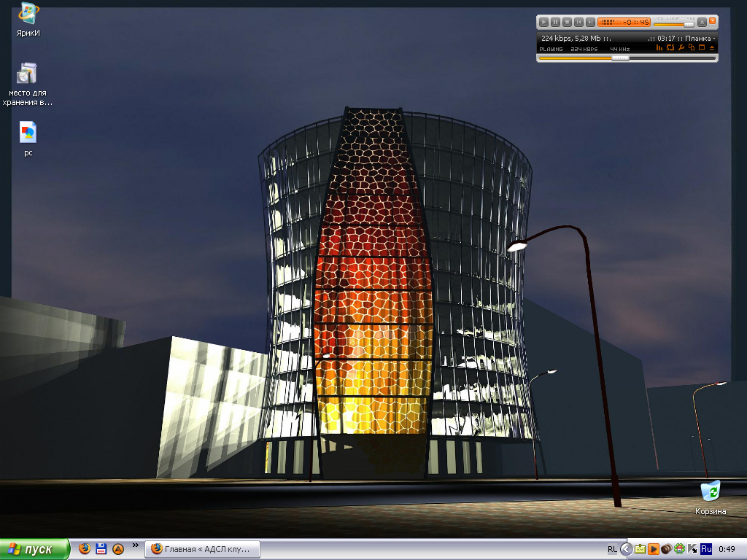Go back to the previous track

[578, 23]
